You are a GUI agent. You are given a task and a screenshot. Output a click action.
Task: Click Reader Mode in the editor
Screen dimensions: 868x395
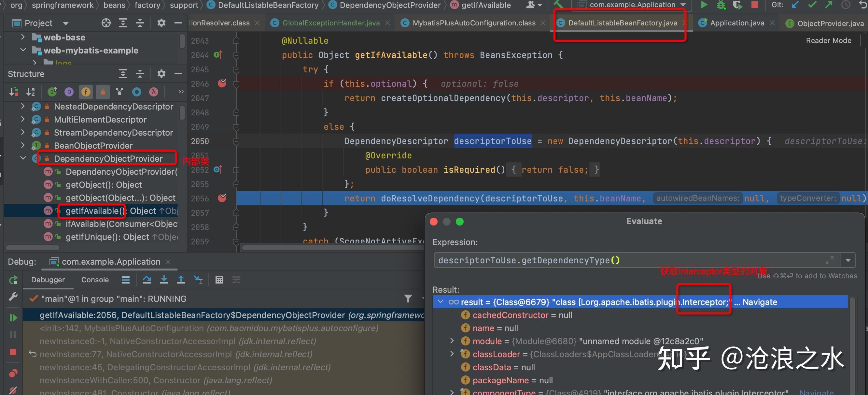(828, 40)
